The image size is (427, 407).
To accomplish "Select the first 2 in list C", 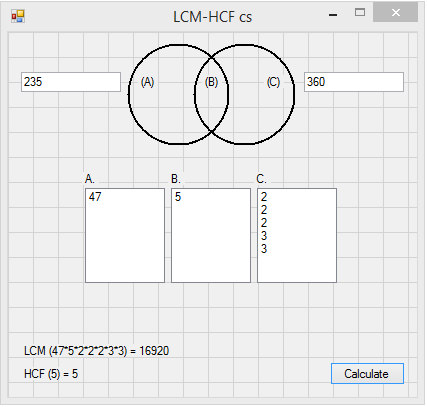I will 297,197.
